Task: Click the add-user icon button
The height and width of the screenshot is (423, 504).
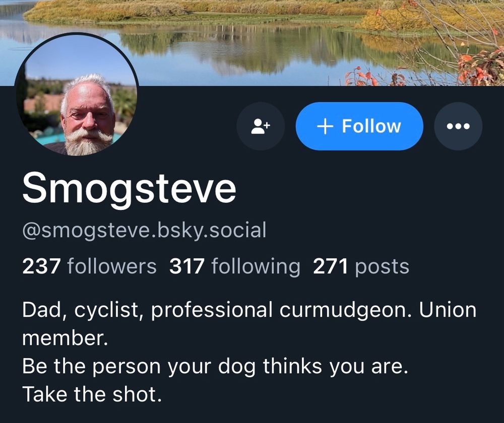Action: tap(261, 126)
